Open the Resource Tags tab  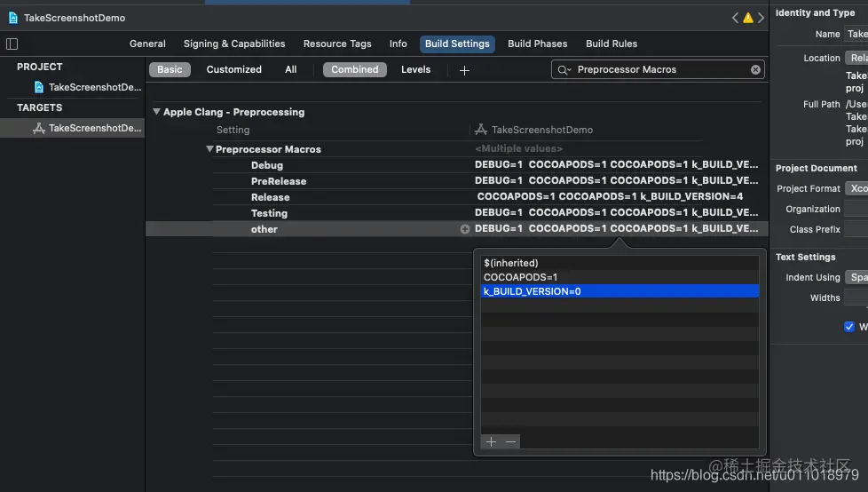tap(337, 44)
